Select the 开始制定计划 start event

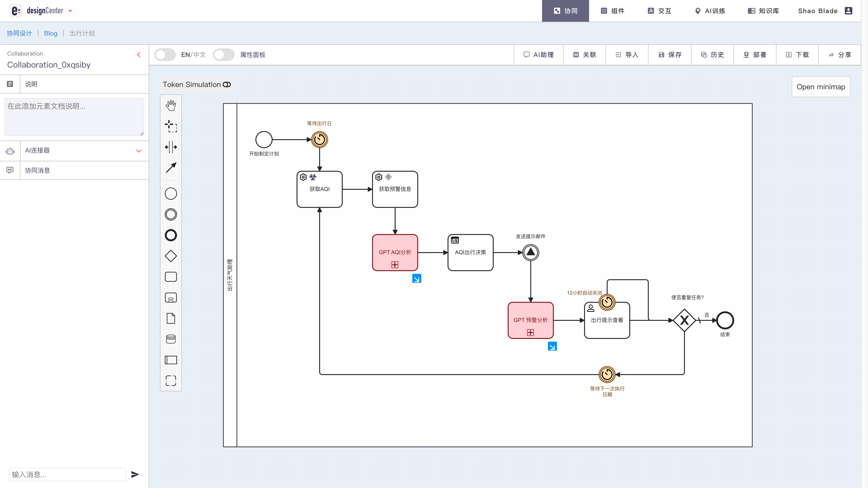264,139
